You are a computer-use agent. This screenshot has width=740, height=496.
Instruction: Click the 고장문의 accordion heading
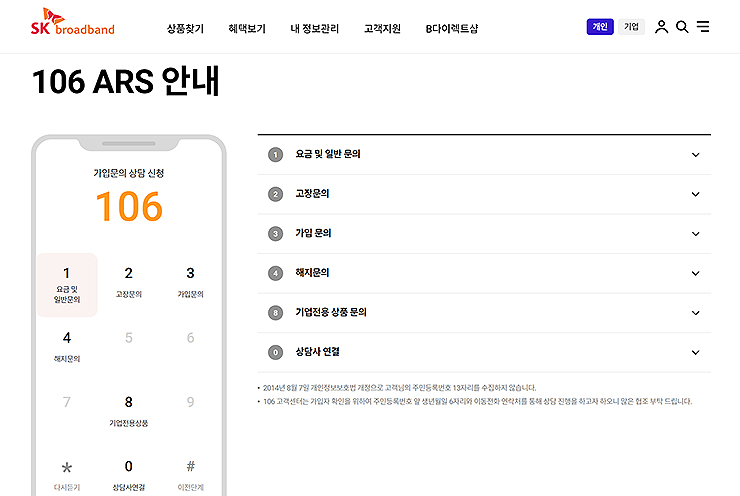pos(312,194)
